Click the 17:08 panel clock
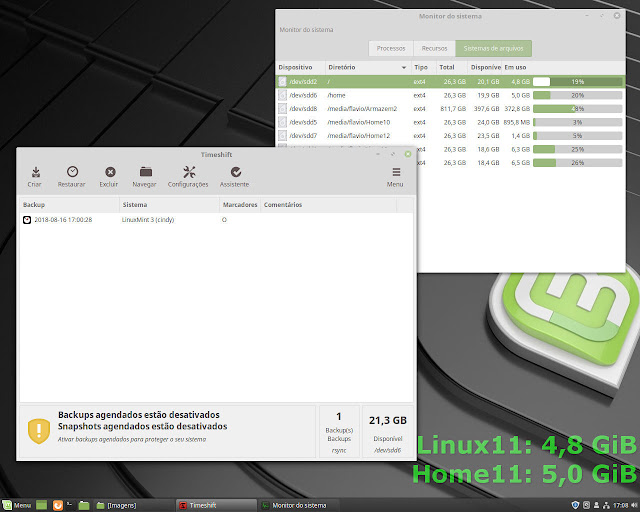Image resolution: width=640 pixels, height=512 pixels. (x=621, y=505)
